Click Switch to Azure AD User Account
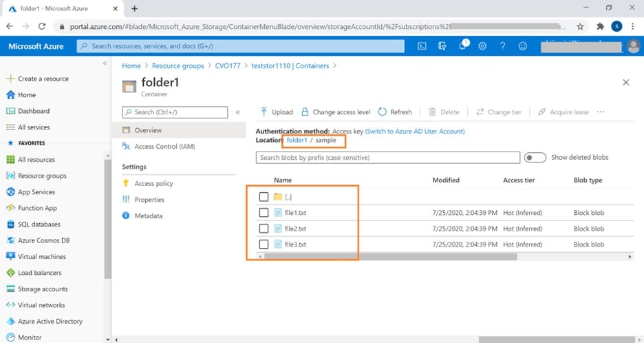This screenshot has width=644, height=343. (415, 131)
